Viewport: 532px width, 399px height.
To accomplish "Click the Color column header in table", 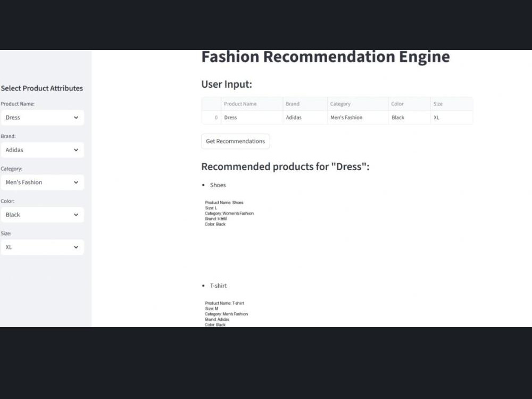I will click(410, 104).
